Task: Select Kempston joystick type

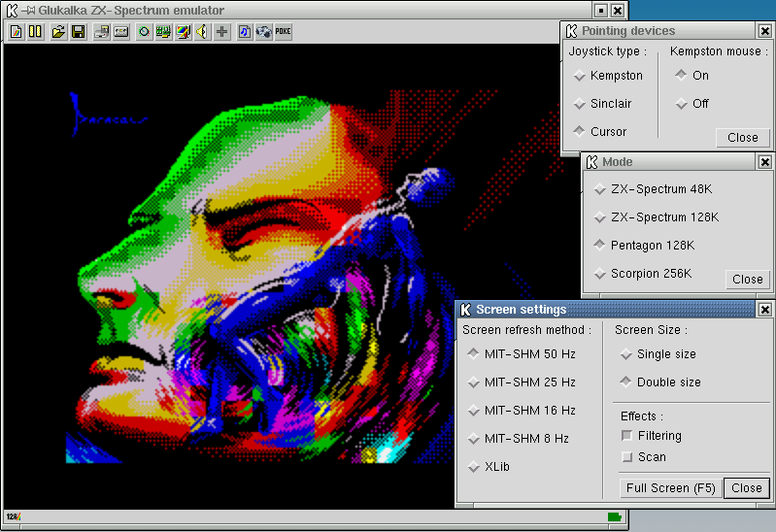Action: (608, 76)
